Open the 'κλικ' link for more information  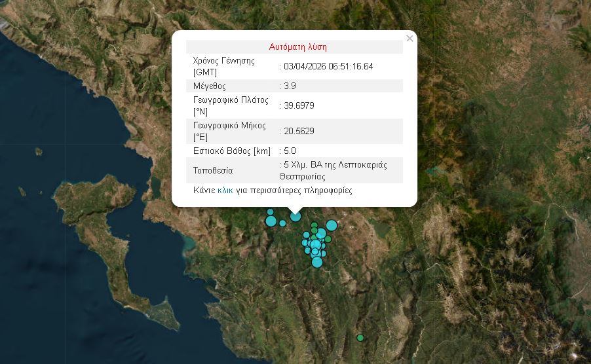coord(225,191)
